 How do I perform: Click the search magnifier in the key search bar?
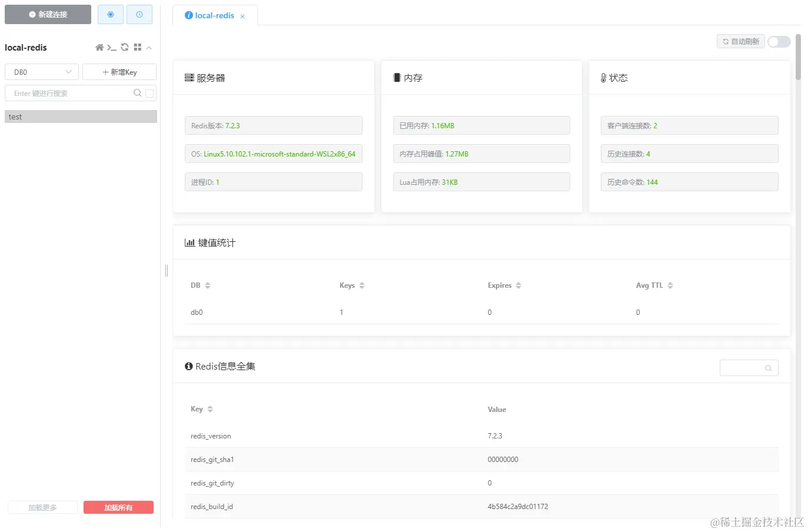[136, 93]
